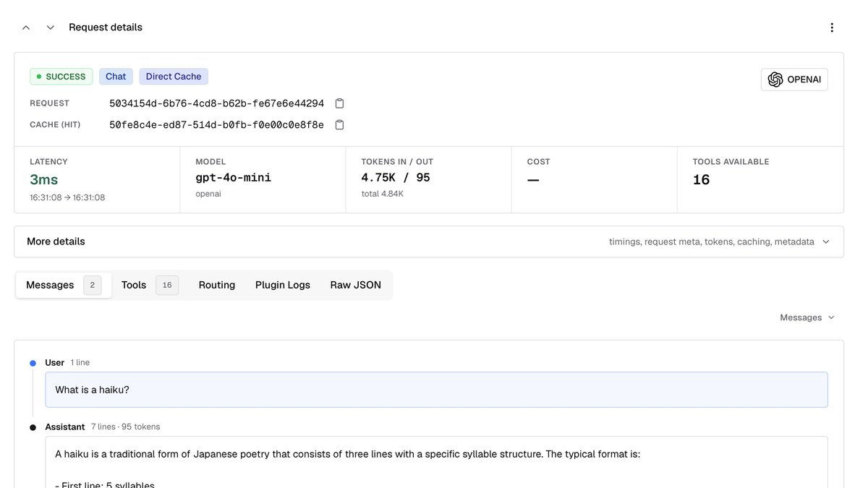
Task: Select the Messages tab
Action: 64,285
